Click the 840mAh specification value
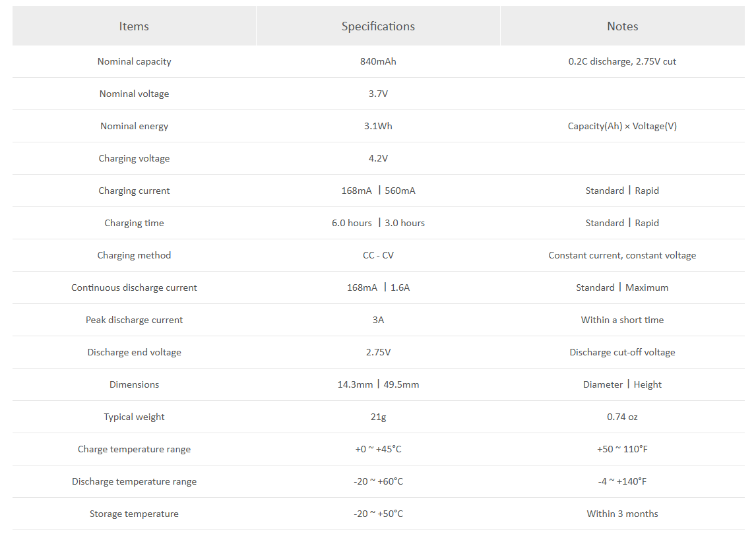 coord(378,61)
